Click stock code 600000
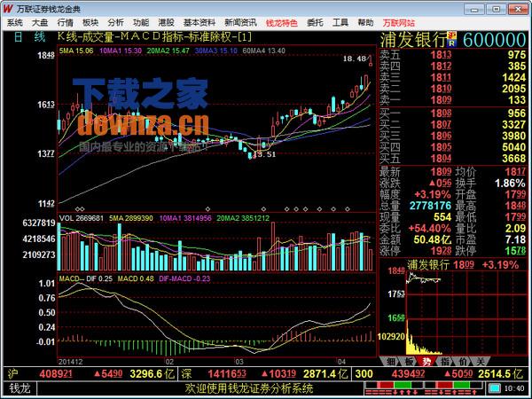 (x=495, y=40)
